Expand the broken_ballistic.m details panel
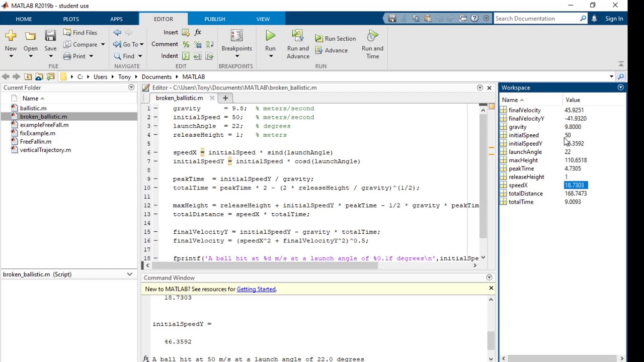Screen dimensions: 644x362 (129, 275)
